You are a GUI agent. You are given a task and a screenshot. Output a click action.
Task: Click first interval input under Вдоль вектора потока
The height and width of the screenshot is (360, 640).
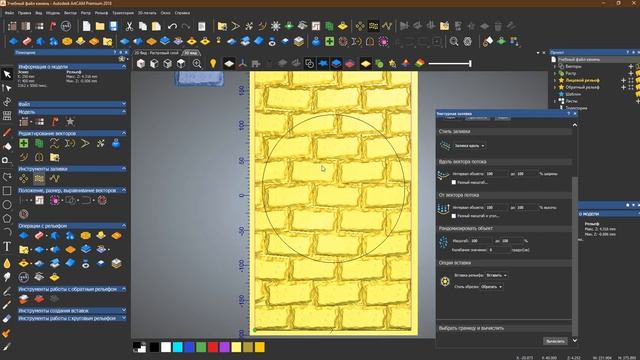point(496,174)
